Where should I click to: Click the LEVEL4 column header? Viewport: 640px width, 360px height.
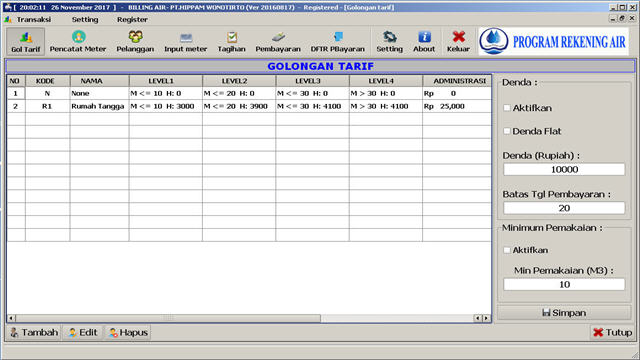coord(386,81)
